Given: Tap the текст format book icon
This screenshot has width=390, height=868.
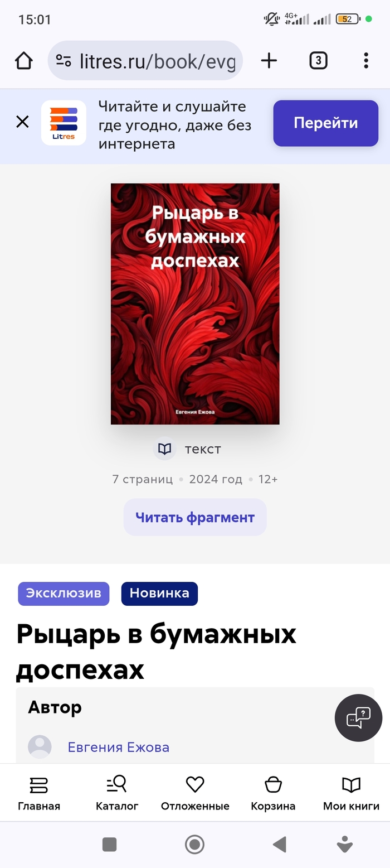Looking at the screenshot, I should pyautogui.click(x=164, y=449).
